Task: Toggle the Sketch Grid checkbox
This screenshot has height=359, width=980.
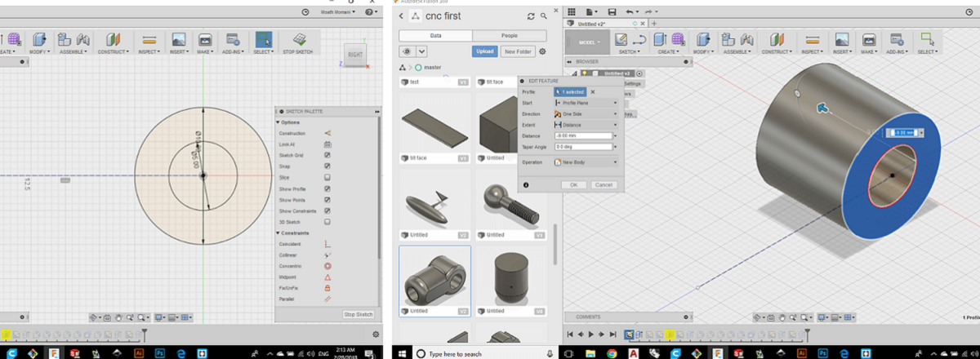Action: pos(327,154)
